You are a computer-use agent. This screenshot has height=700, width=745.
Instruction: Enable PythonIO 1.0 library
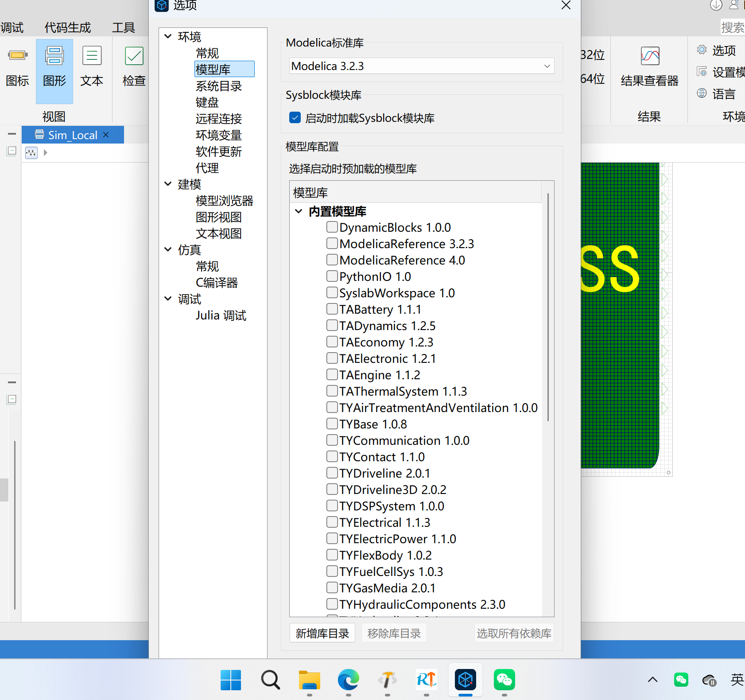point(332,276)
